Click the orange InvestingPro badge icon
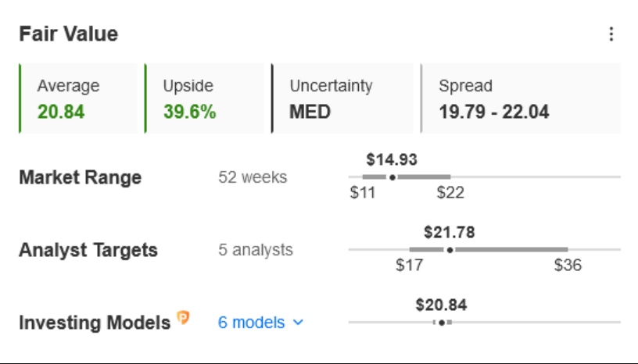Image resolution: width=638 pixels, height=364 pixels. [x=183, y=317]
